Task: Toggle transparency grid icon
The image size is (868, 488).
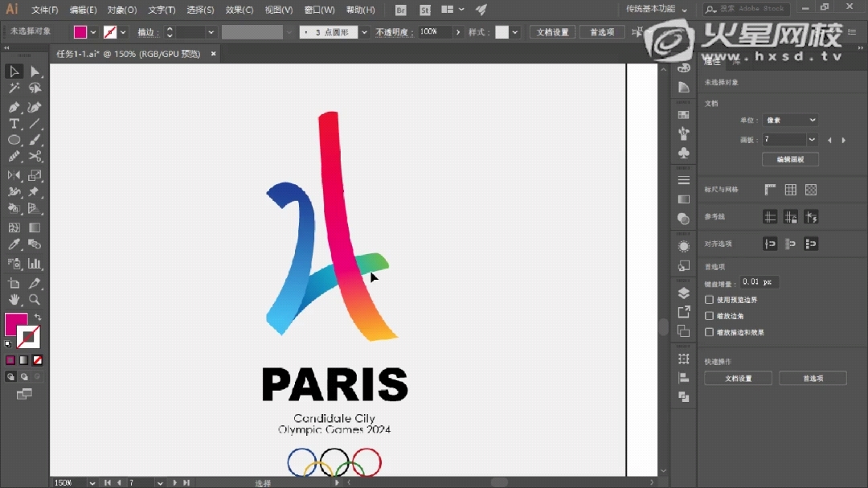Action: click(x=811, y=190)
